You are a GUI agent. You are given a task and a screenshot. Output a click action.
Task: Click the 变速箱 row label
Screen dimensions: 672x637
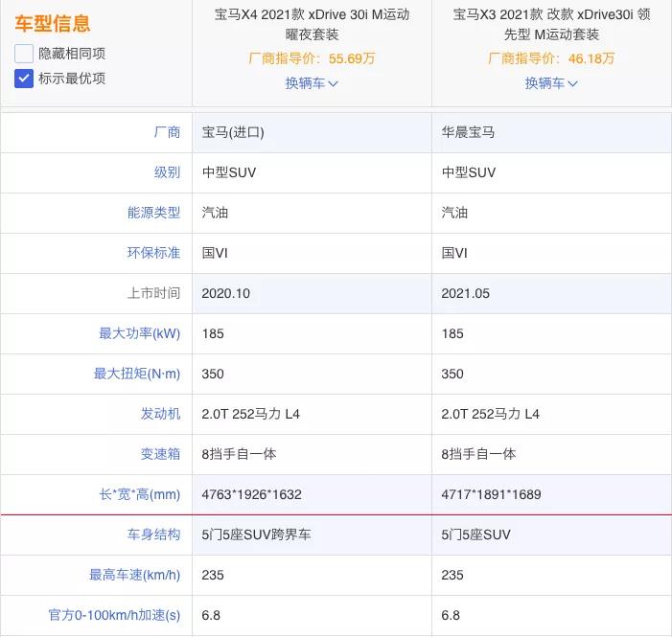(x=161, y=454)
